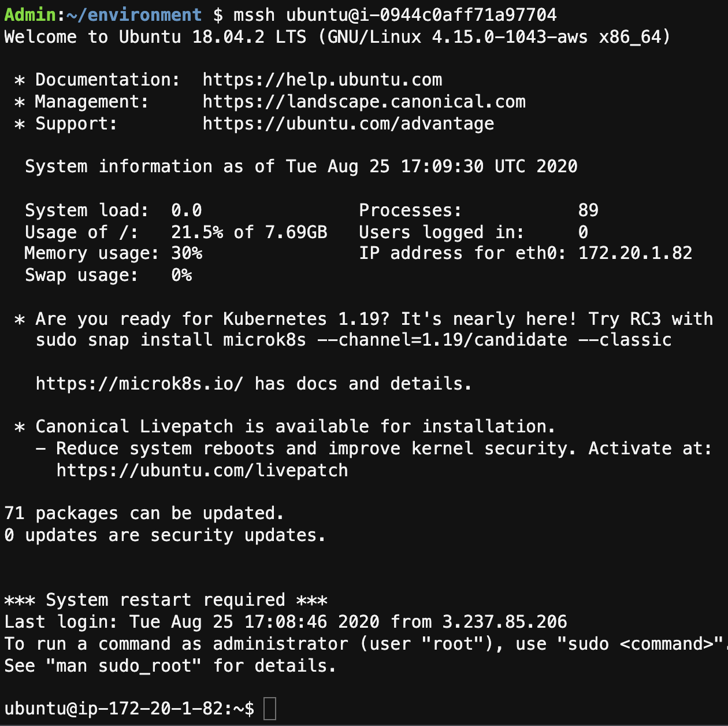Screen dimensions: 728x726
Task: Click the mssh command text
Action: 254,14
